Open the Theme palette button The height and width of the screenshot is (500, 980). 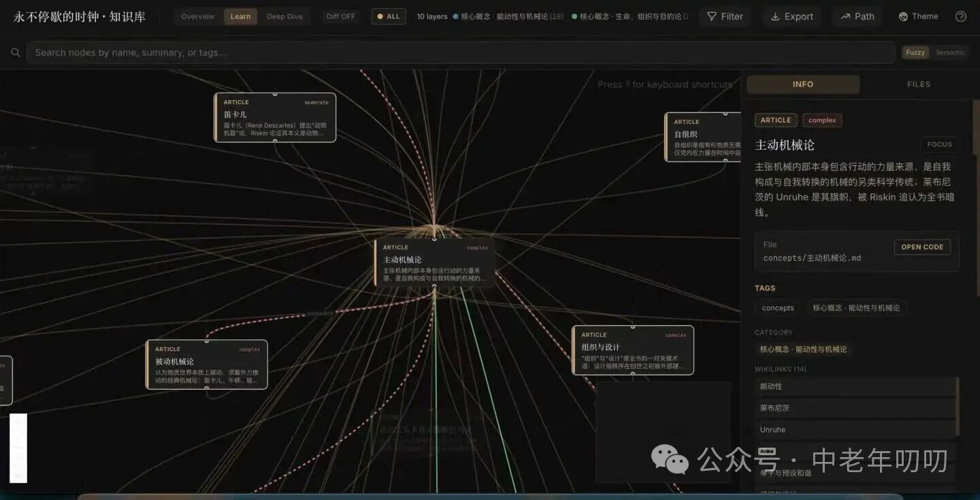click(918, 16)
